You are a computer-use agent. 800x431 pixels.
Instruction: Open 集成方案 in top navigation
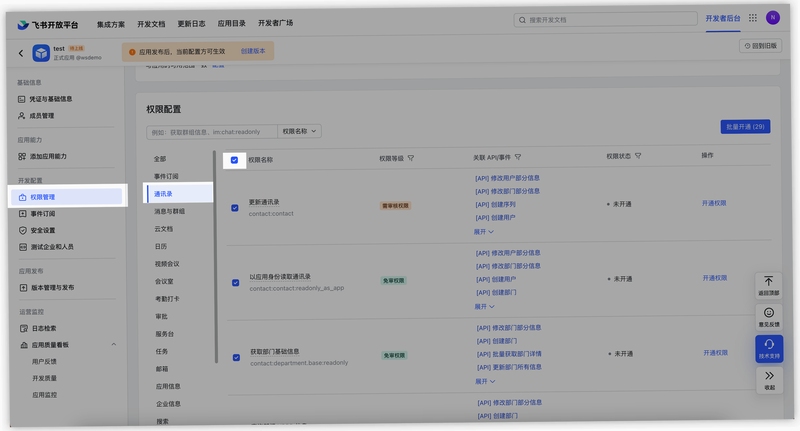pyautogui.click(x=111, y=24)
